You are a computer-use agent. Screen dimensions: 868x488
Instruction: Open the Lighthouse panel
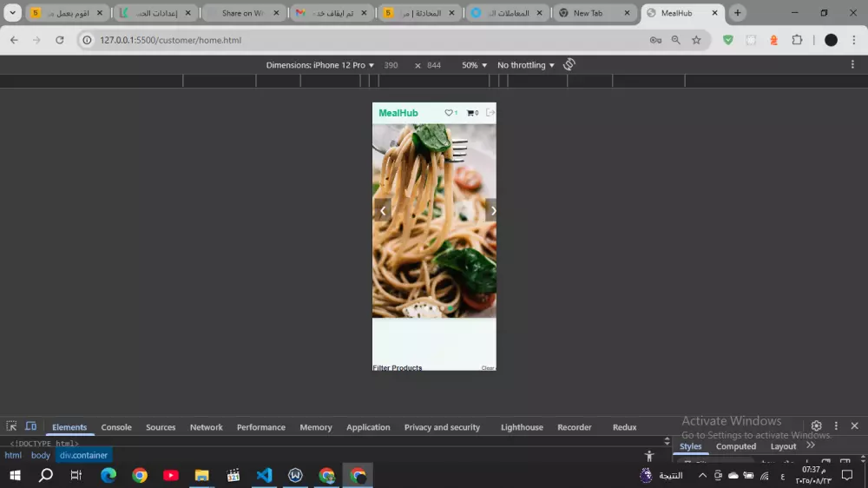point(522,427)
